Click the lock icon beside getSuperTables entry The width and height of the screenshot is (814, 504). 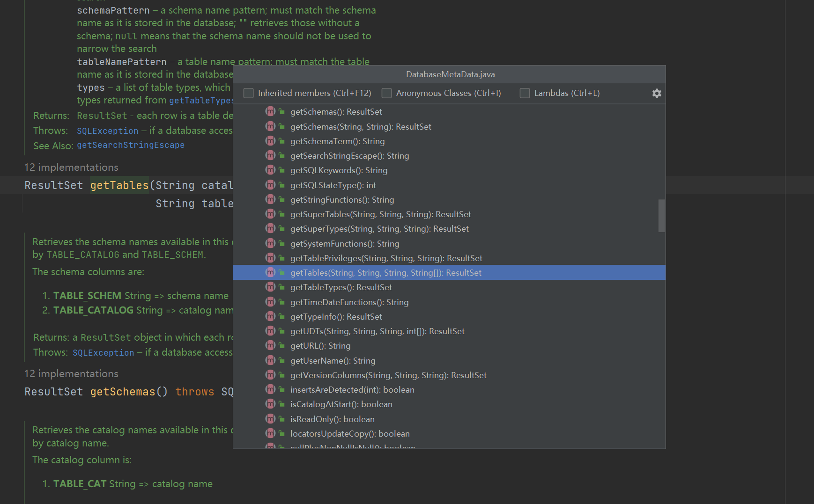click(x=281, y=214)
